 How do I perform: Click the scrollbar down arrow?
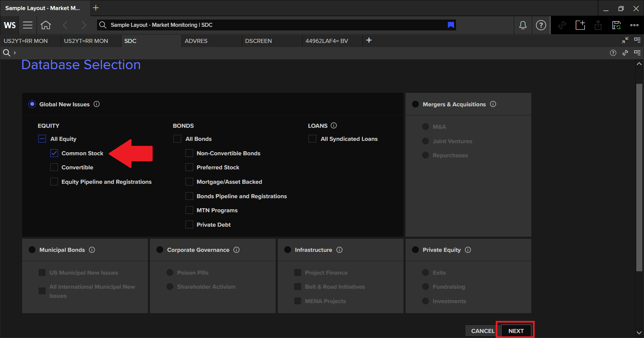pyautogui.click(x=639, y=333)
